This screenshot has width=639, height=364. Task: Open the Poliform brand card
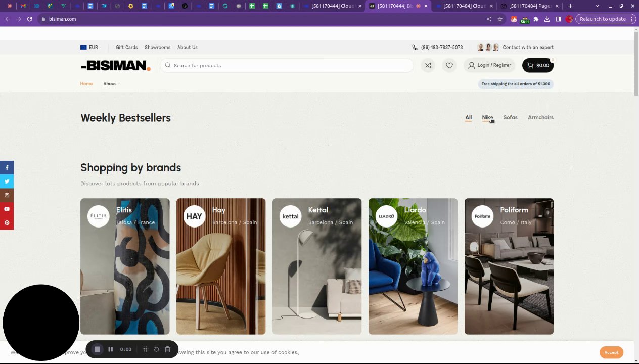pyautogui.click(x=509, y=266)
